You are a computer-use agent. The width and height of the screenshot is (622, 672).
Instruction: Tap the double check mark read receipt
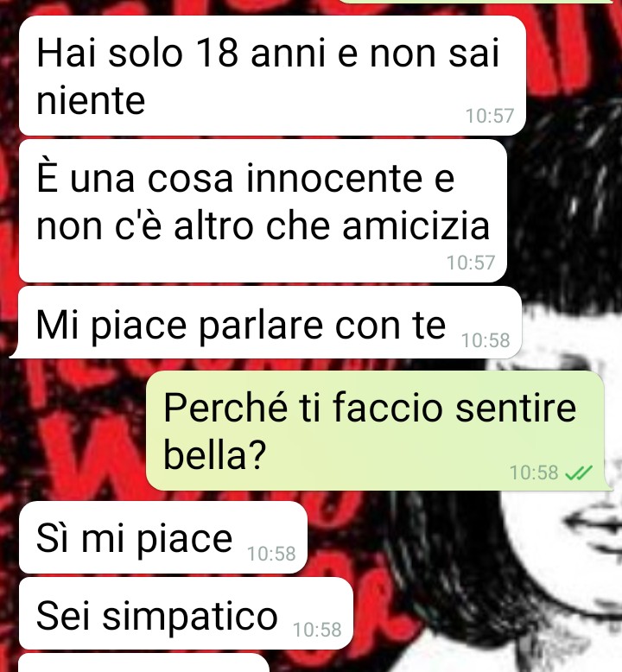coord(579,473)
